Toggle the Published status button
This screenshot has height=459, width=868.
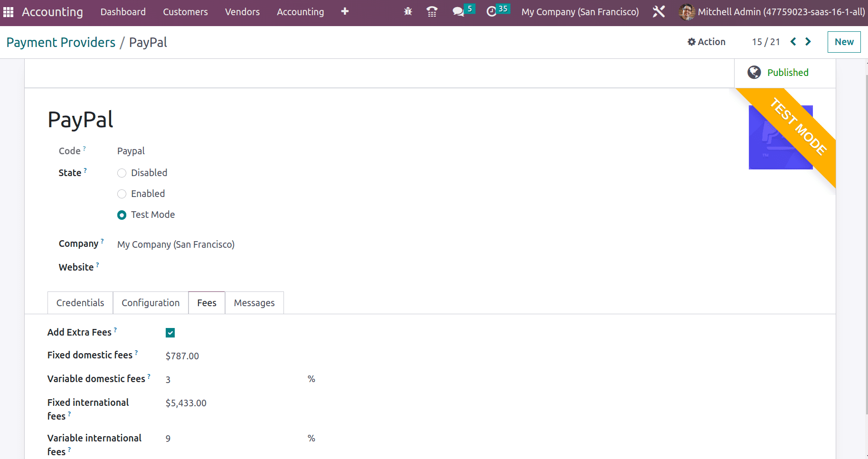[785, 73]
